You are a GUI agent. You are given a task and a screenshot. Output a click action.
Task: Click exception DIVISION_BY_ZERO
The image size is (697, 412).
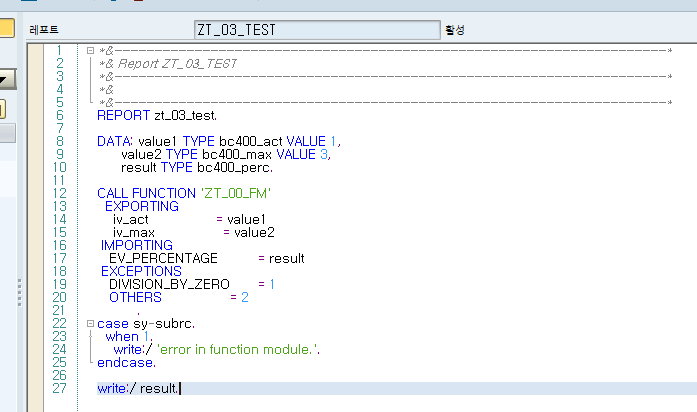[x=169, y=284]
